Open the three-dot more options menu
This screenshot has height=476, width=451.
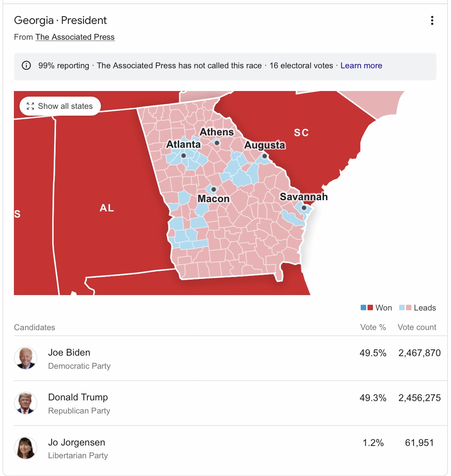[432, 20]
